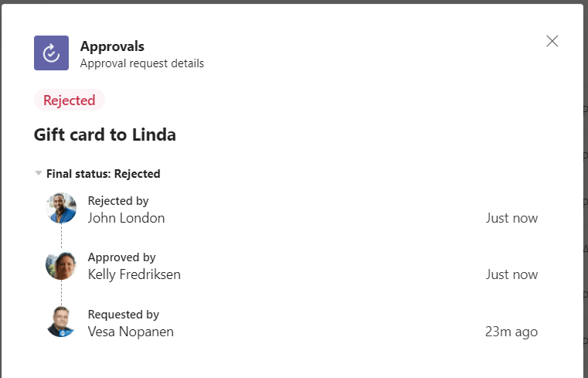Click the Gift card to Linda title
Viewport: 588px width, 378px height.
click(105, 135)
